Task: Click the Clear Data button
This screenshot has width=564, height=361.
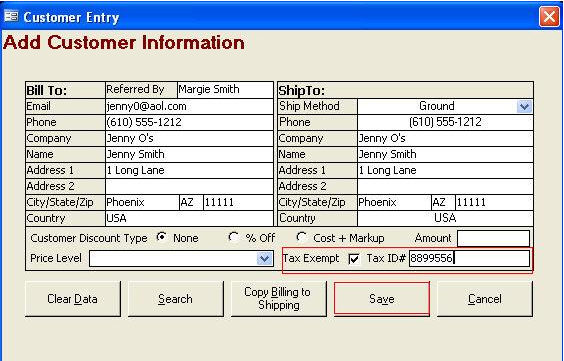Action: pyautogui.click(x=73, y=299)
